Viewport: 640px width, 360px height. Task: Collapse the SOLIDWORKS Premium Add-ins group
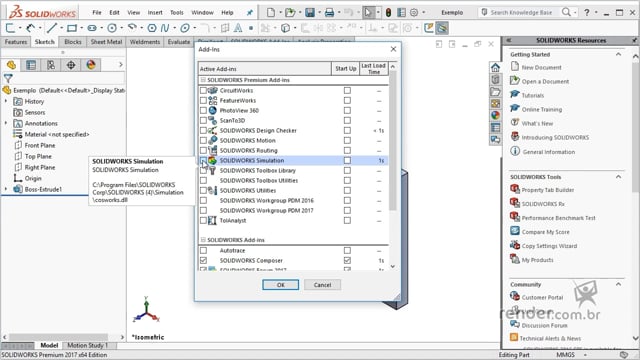pos(203,80)
